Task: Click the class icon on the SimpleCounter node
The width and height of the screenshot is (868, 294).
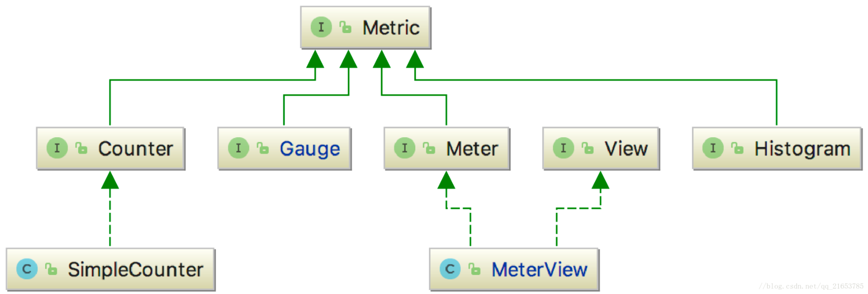Action: pyautogui.click(x=27, y=269)
